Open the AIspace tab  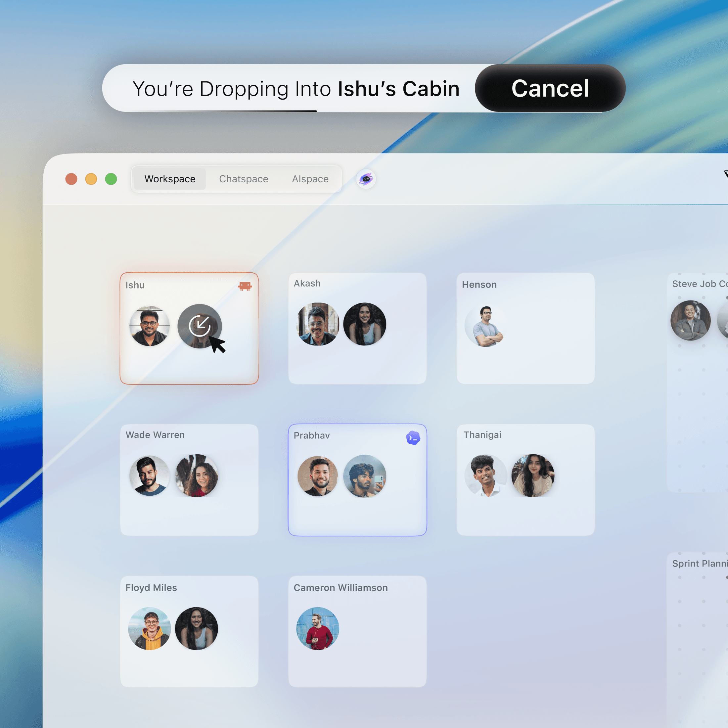[x=310, y=179]
